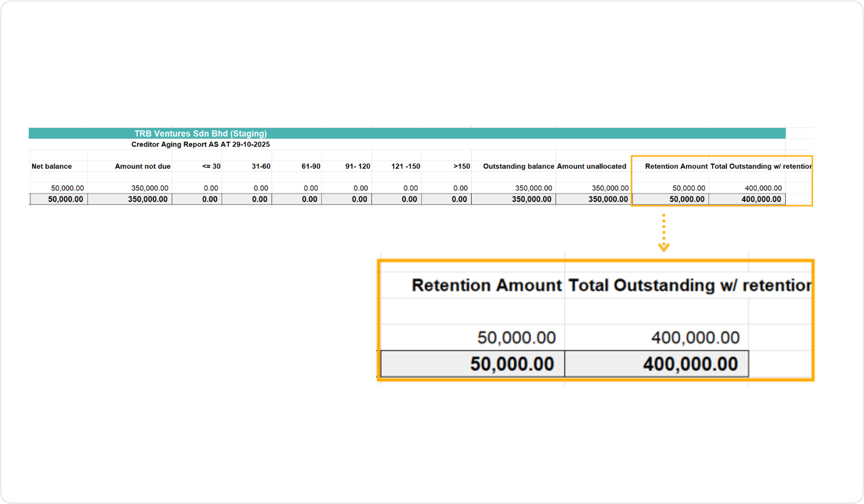Select the ">150" aging header
The width and height of the screenshot is (864, 504).
pos(462,166)
